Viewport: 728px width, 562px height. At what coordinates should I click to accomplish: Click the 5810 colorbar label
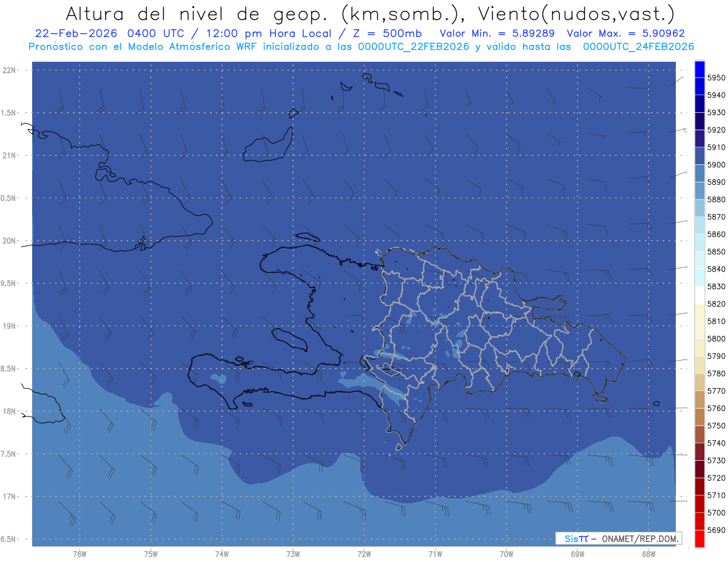716,321
